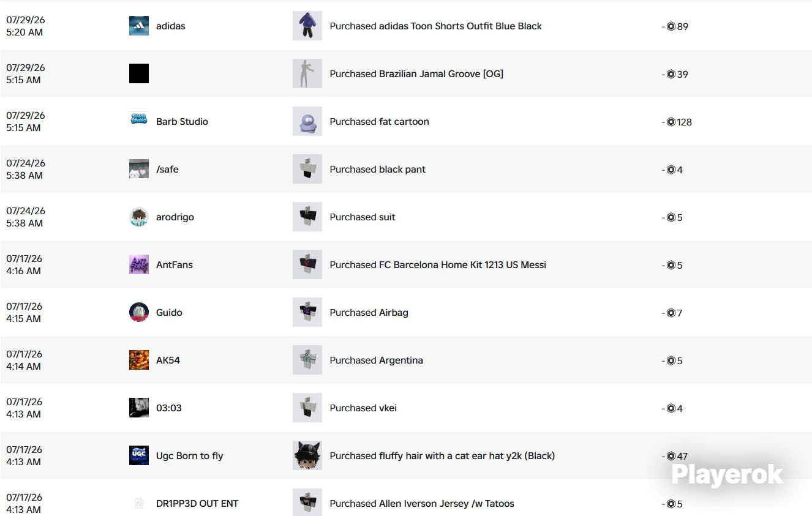This screenshot has height=516, width=812.
Task: Click the arodrigo profile avatar
Action: click(x=139, y=217)
